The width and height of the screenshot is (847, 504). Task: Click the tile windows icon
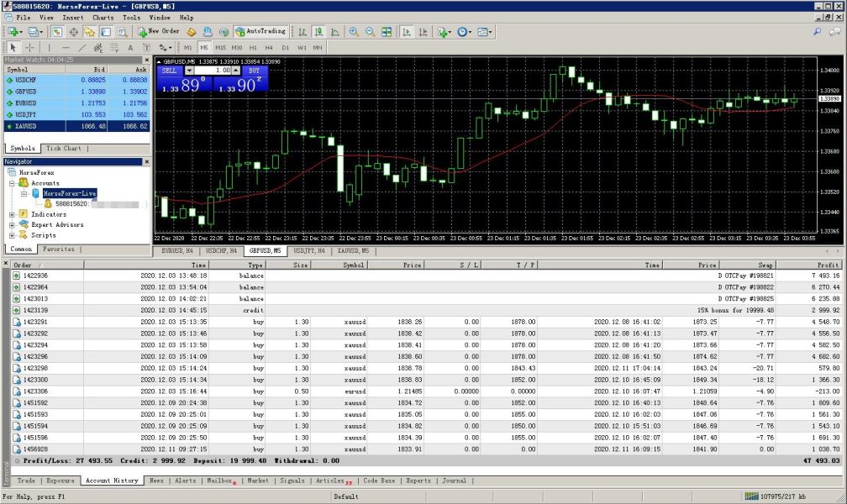[x=387, y=32]
